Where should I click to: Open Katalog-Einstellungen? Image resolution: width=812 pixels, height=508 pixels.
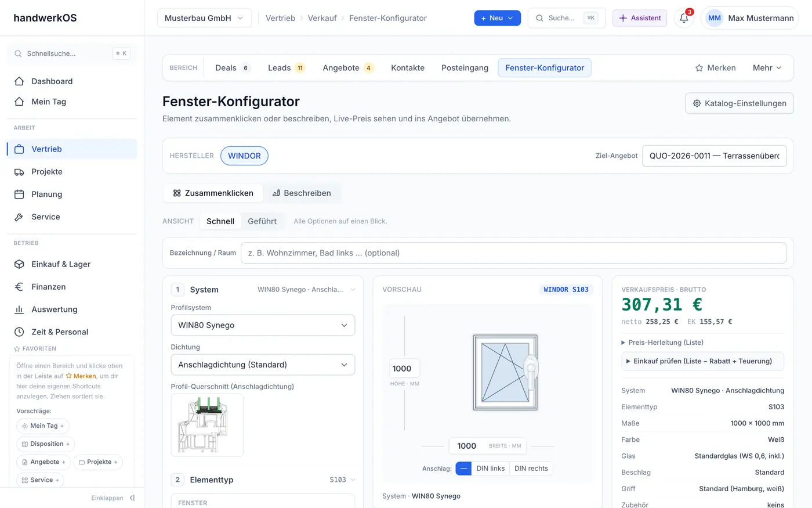pos(739,103)
